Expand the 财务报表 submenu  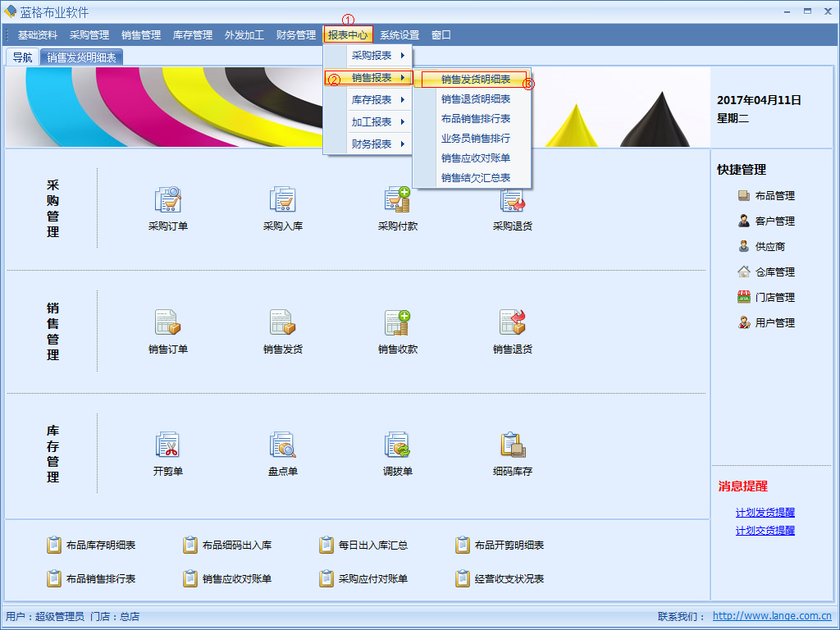tap(372, 144)
